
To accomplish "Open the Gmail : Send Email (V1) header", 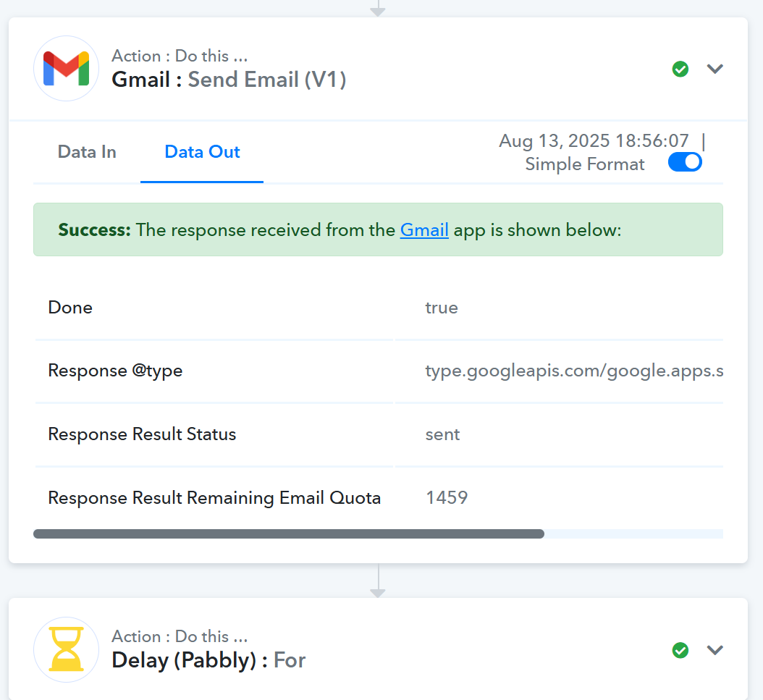I will (229, 80).
